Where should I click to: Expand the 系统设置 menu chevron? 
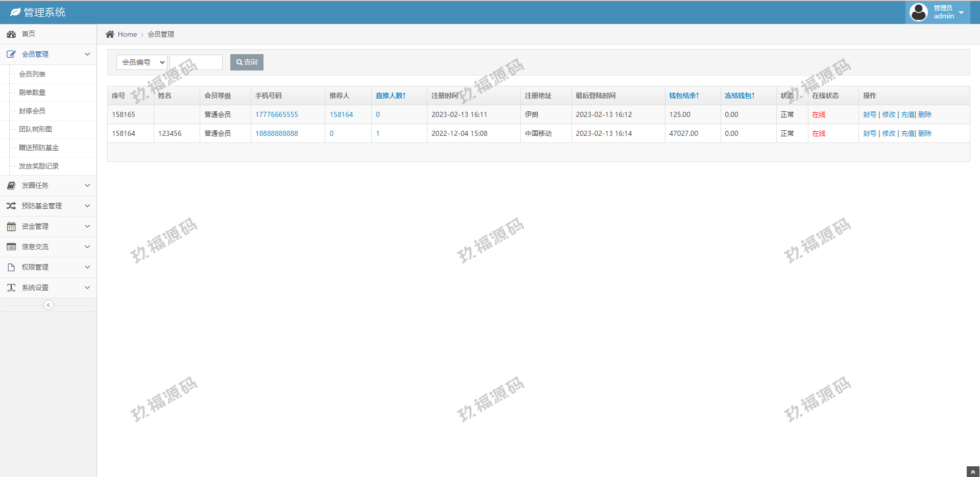(x=87, y=288)
